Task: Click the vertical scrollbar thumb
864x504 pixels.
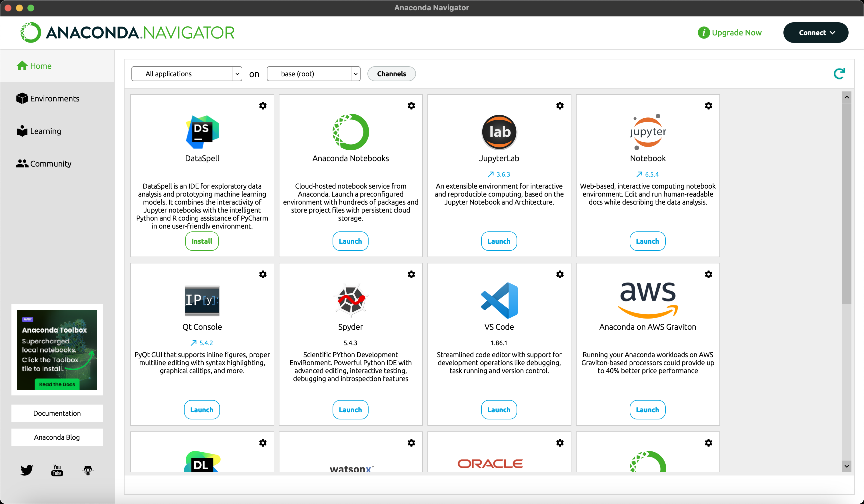Action: coord(847,203)
